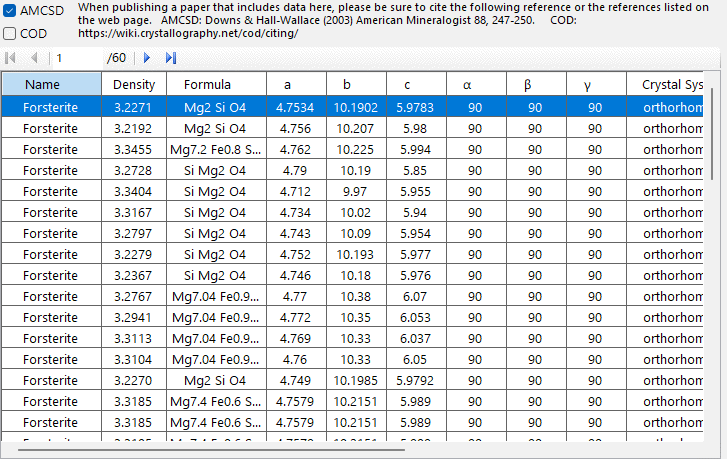
Task: Sort by the a lattice column header
Action: [x=297, y=84]
